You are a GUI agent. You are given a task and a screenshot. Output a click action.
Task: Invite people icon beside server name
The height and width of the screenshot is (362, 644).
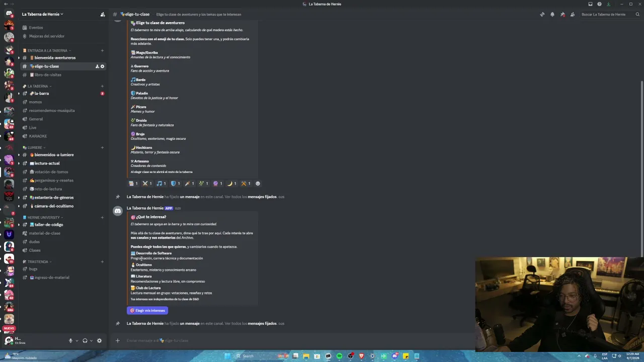point(103,14)
